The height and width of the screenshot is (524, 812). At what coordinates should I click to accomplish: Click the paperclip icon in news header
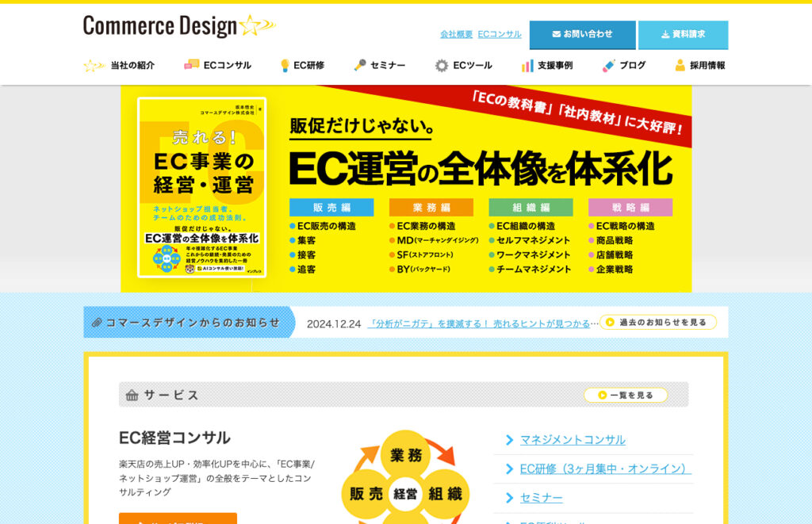pyautogui.click(x=97, y=323)
